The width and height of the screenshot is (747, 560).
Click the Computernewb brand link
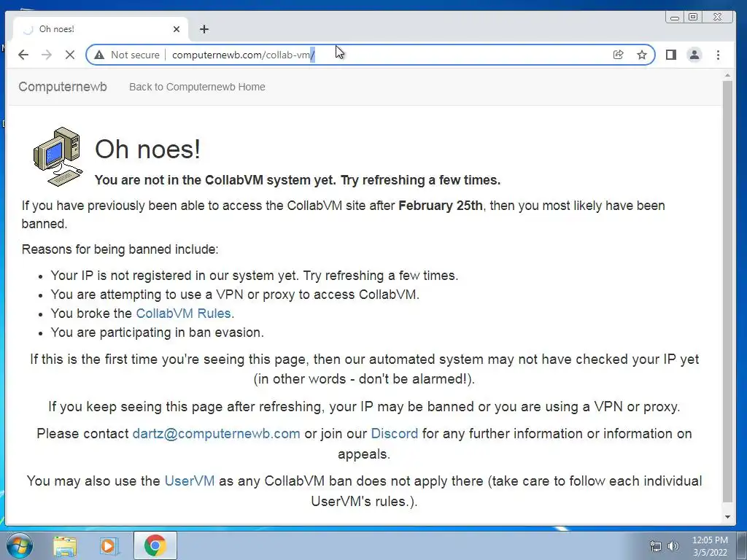pyautogui.click(x=63, y=87)
